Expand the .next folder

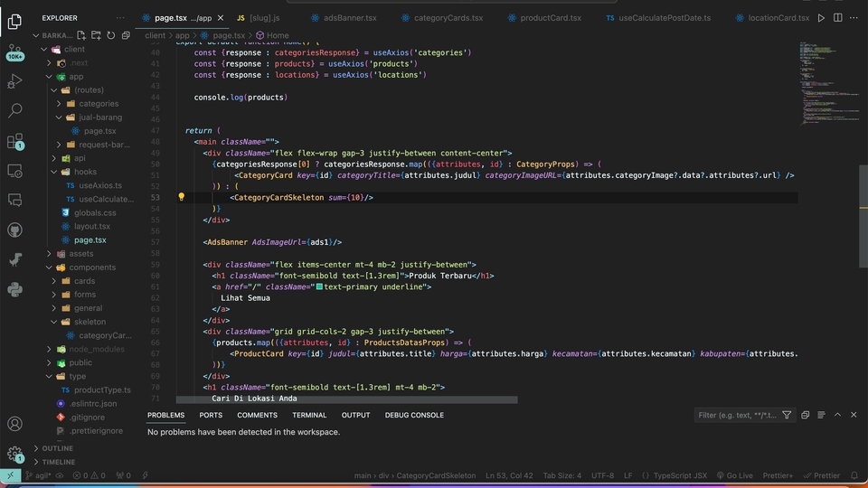tap(49, 63)
